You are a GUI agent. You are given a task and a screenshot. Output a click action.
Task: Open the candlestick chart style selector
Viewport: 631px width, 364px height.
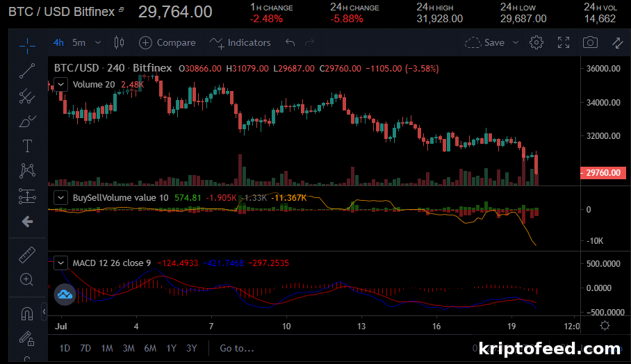click(x=119, y=42)
